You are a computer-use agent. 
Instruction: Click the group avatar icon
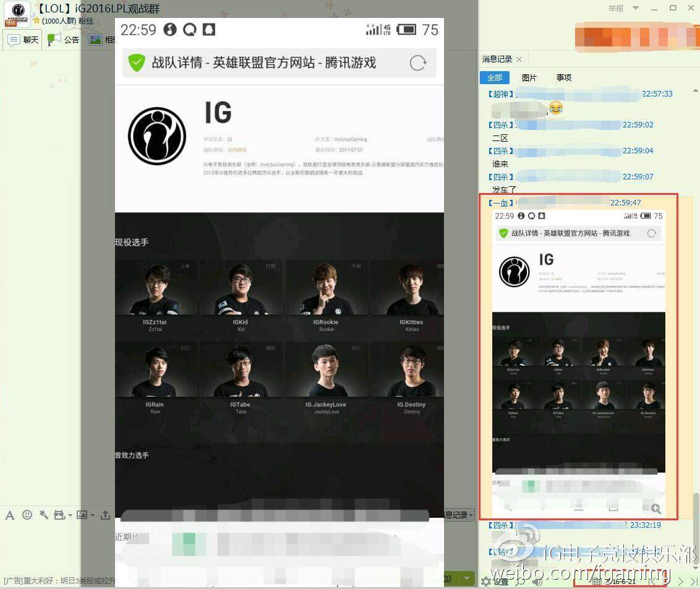(x=17, y=14)
